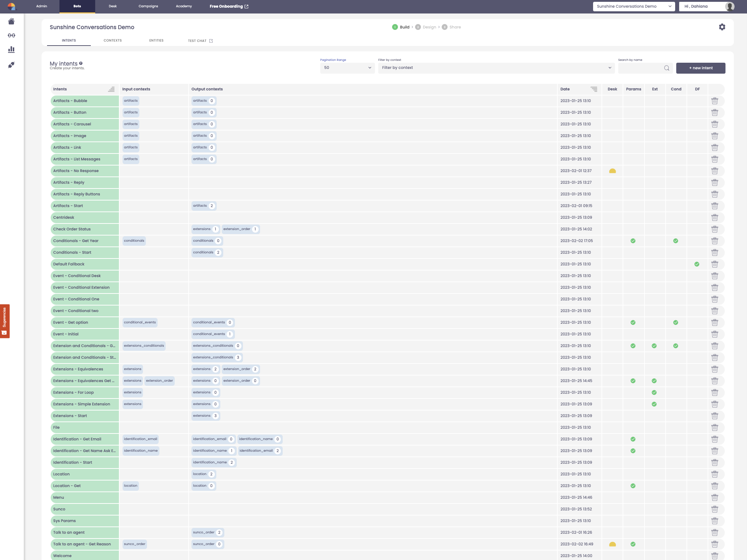This screenshot has width=747, height=560.
Task: Open the dumbbell training icon in sidebar
Action: (11, 35)
